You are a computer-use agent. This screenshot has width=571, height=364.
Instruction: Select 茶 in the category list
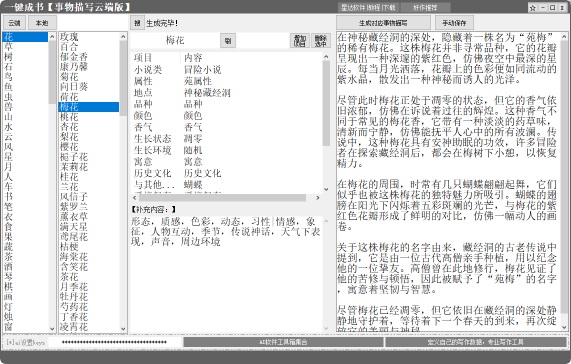(25, 257)
